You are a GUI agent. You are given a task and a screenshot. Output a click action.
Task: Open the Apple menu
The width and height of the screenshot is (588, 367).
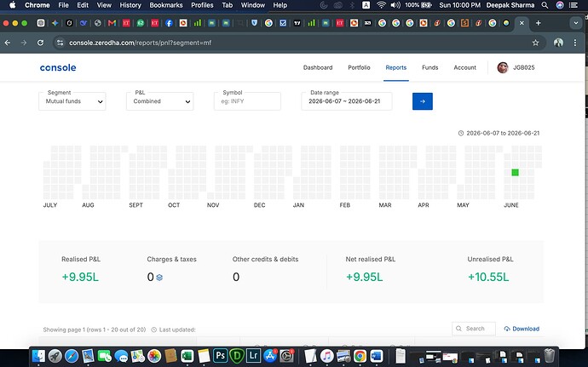[x=13, y=5]
